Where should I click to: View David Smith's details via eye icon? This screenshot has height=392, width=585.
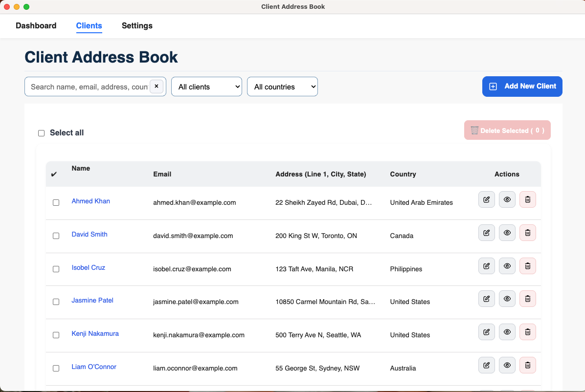point(507,233)
